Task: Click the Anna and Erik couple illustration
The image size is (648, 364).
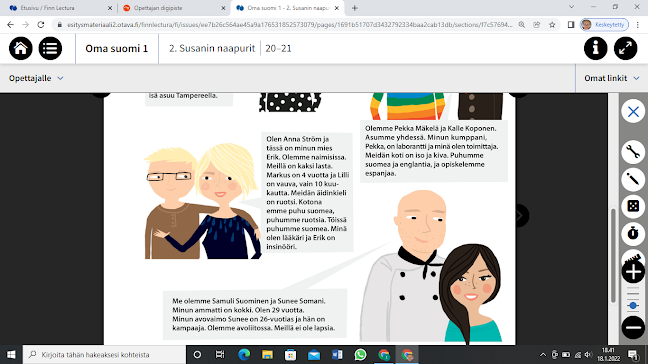Action: point(203,201)
